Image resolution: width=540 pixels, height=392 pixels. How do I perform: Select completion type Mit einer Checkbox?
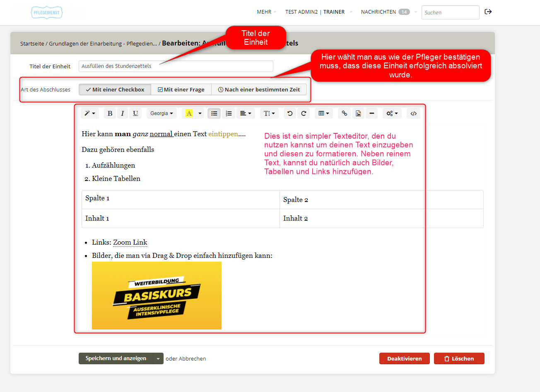(x=115, y=89)
